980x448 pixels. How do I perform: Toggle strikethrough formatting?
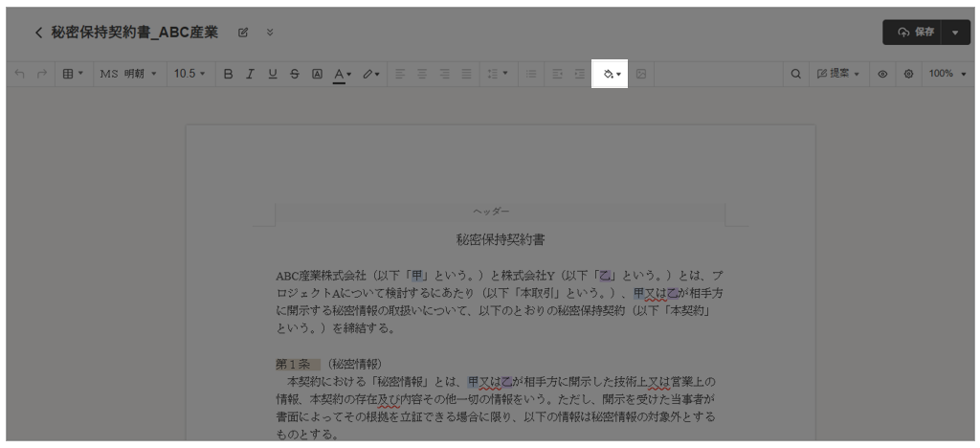[295, 74]
